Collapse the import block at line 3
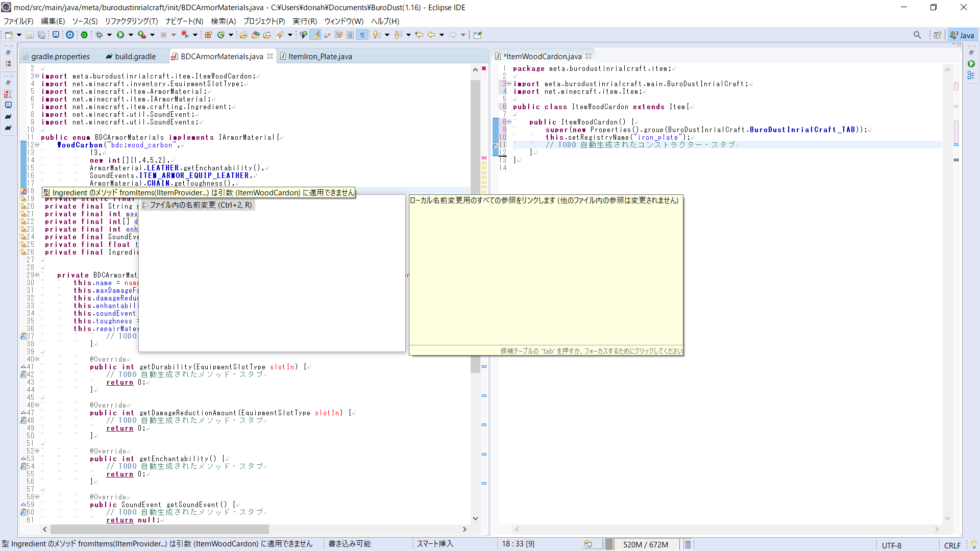This screenshot has height=551, width=980. 37,76
